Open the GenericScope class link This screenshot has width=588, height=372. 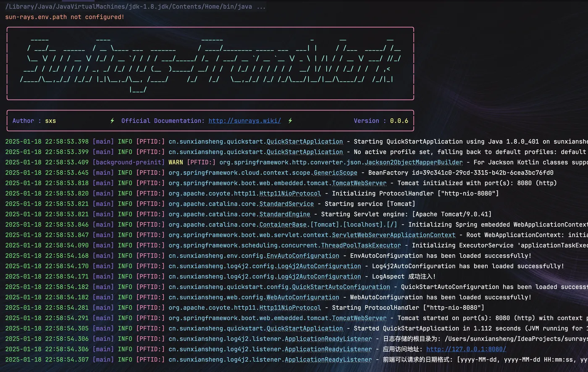pyautogui.click(x=336, y=173)
